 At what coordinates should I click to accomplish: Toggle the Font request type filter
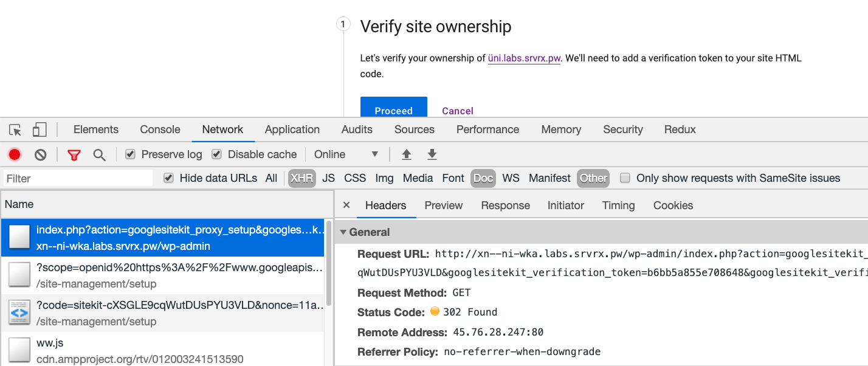tap(453, 178)
